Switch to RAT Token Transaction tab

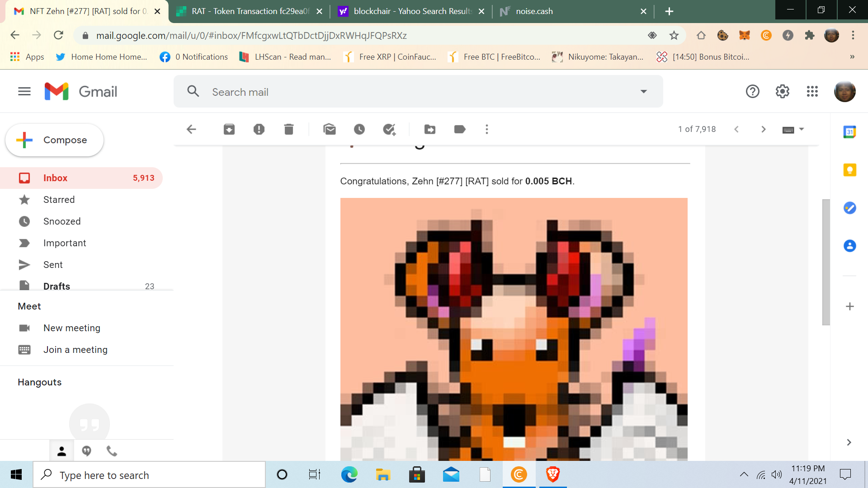click(x=249, y=11)
